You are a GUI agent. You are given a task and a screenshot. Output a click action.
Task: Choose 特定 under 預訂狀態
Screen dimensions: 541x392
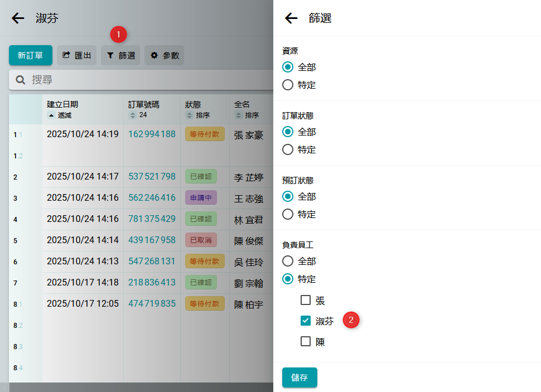point(288,215)
